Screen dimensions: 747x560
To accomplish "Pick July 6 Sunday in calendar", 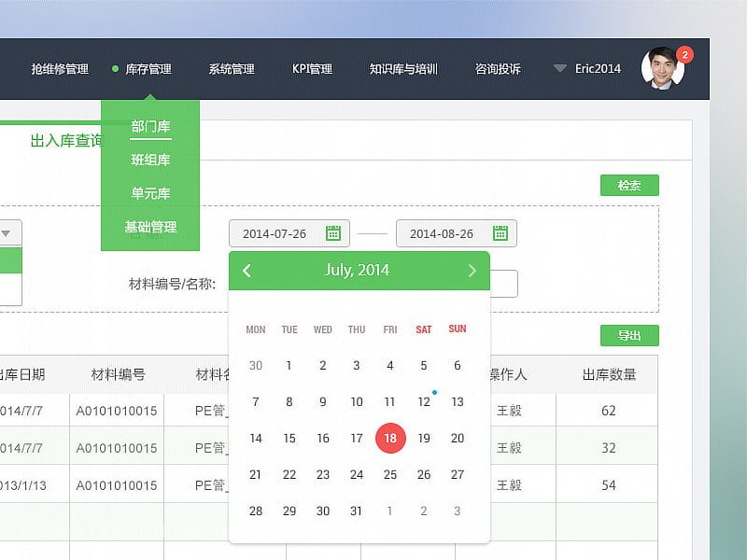I will click(458, 365).
